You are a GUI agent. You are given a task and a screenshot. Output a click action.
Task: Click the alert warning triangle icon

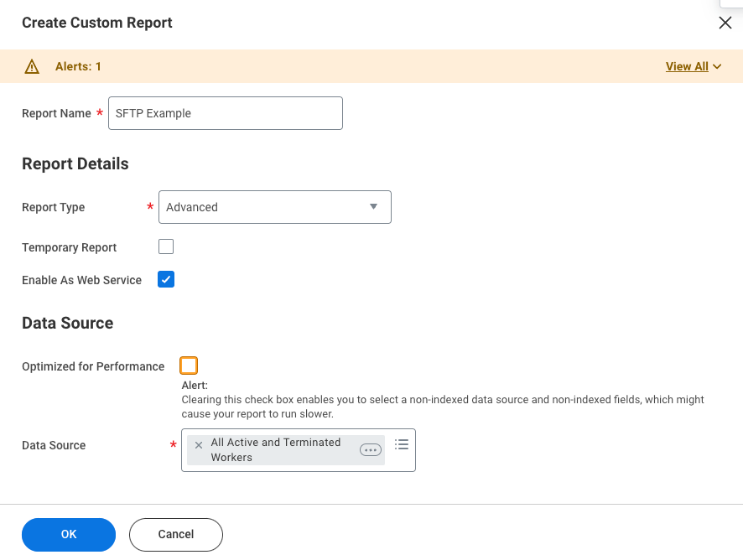tap(32, 66)
